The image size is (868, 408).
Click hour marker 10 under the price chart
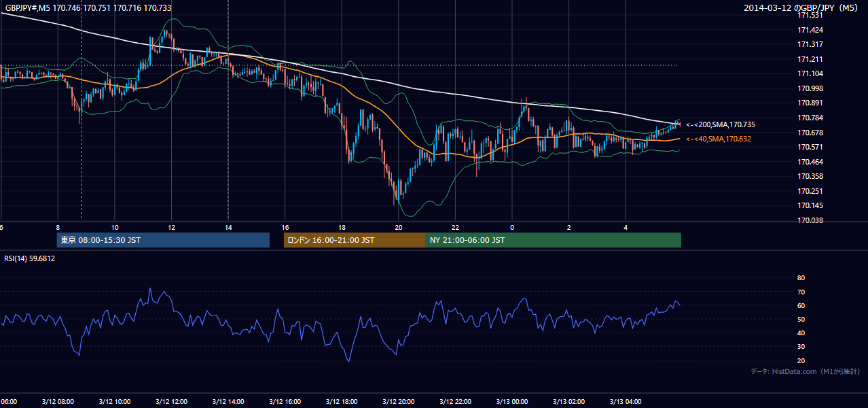coord(115,227)
